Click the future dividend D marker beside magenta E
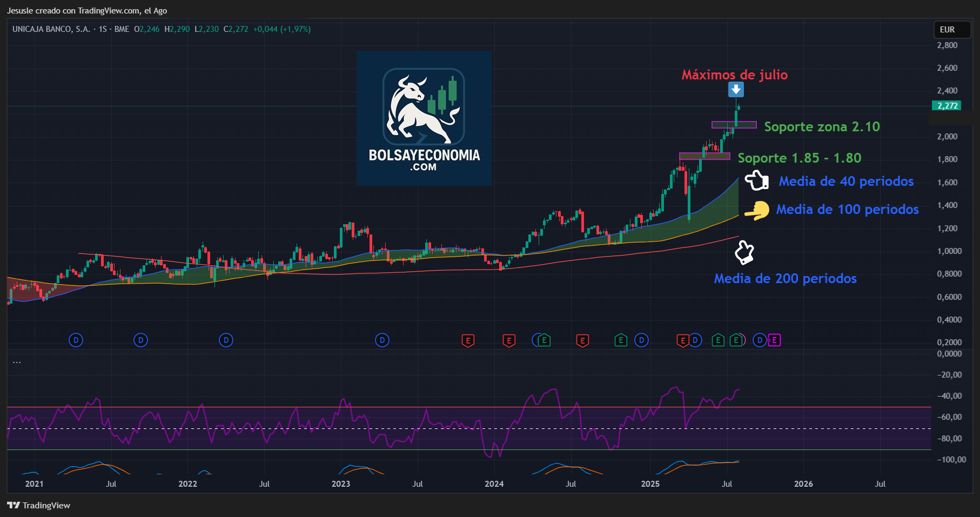 [760, 340]
